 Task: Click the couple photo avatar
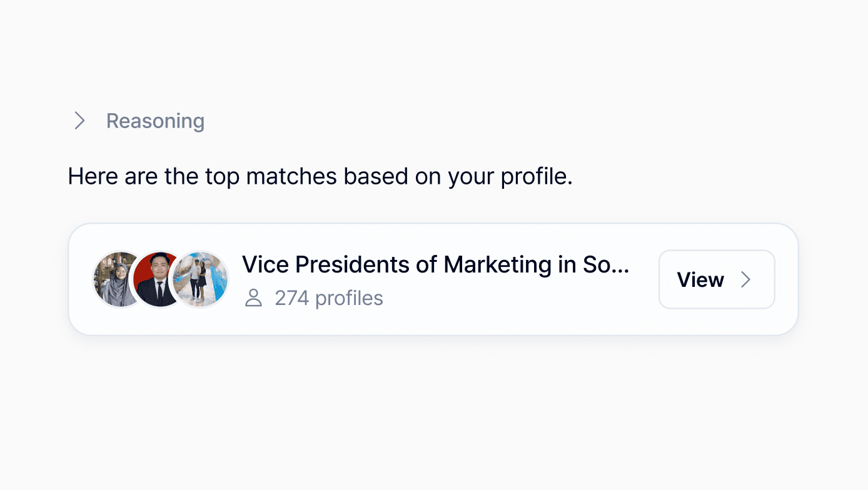(x=200, y=279)
